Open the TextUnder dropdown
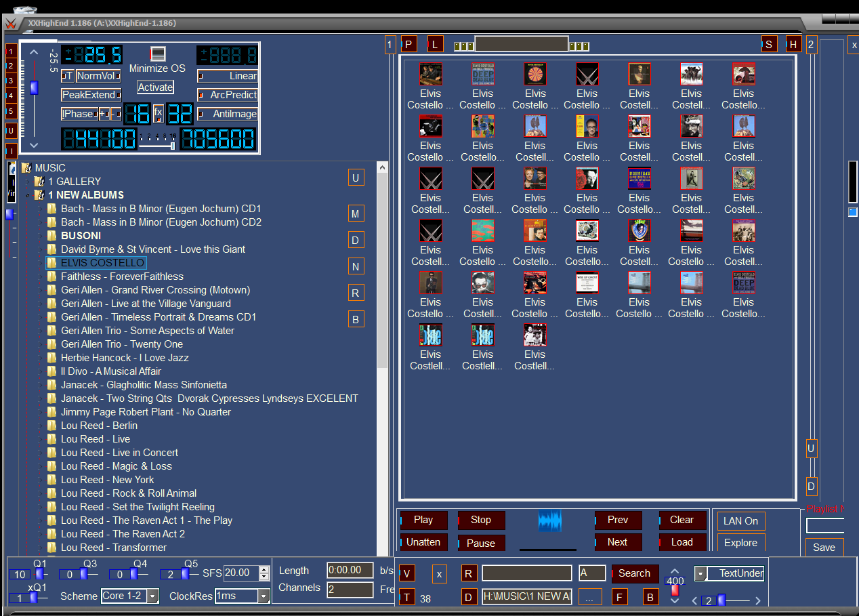This screenshot has width=859, height=616. [700, 574]
